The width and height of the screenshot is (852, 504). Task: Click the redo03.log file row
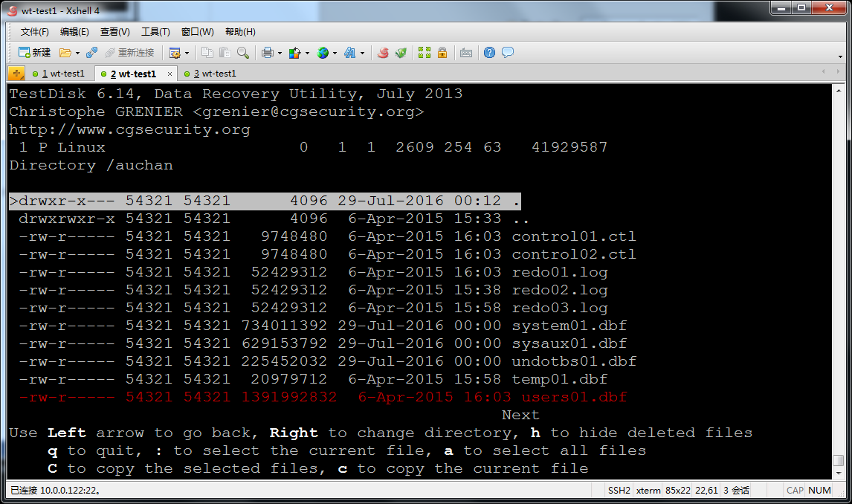[313, 308]
